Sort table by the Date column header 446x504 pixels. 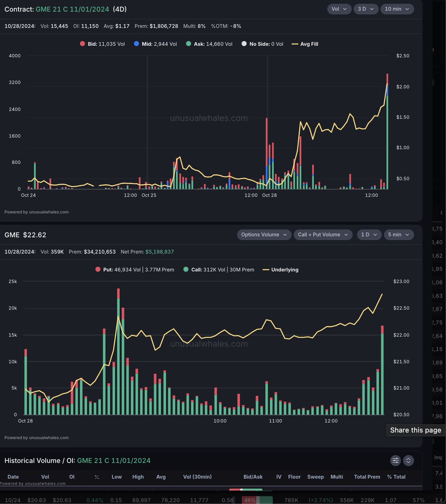13,477
